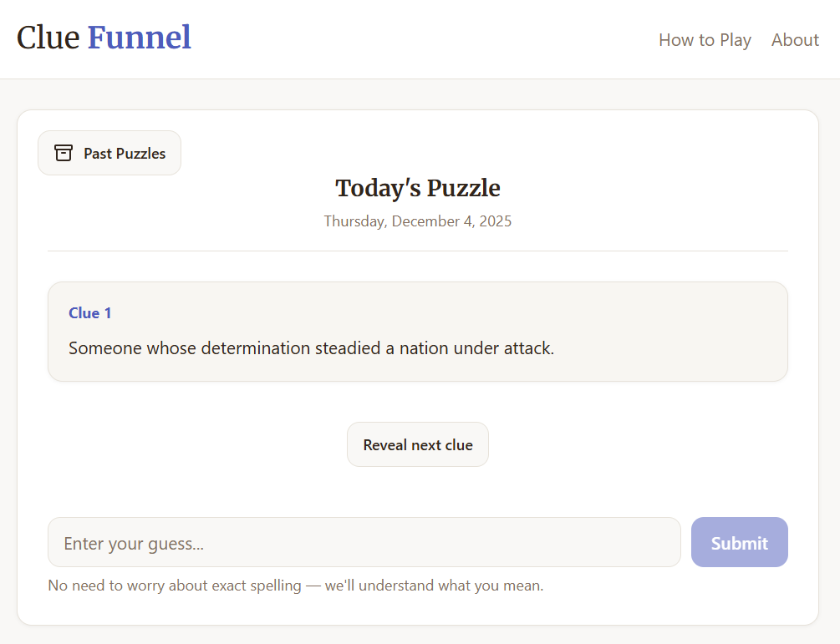840x644 pixels.
Task: Click the Clue 1 card
Action: pos(418,331)
